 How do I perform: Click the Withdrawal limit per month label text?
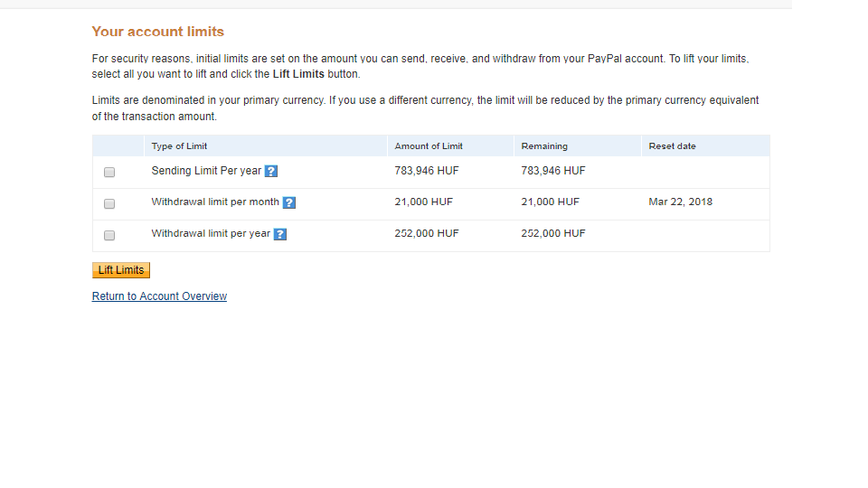click(215, 202)
